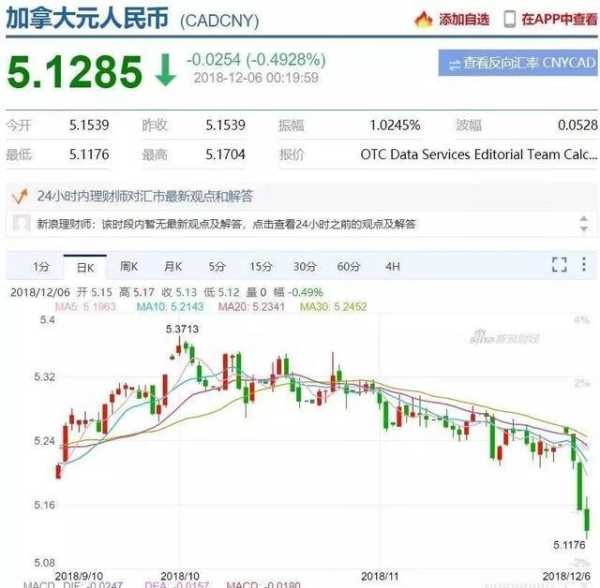
Task: Open 在APP中查看 link
Action: [559, 19]
